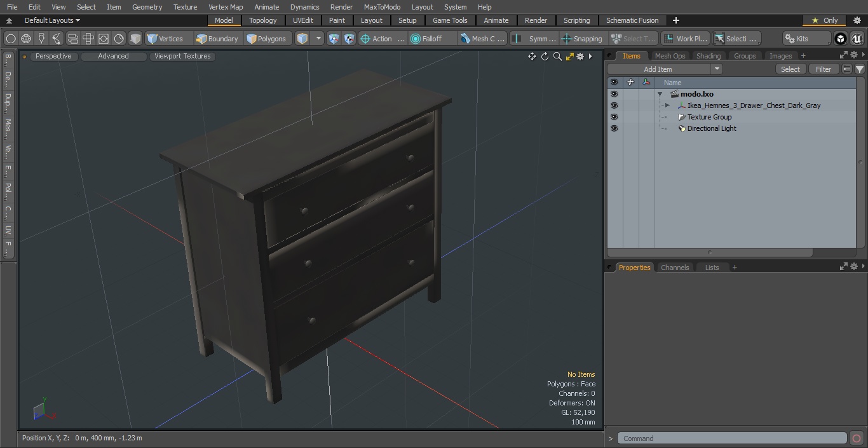This screenshot has height=448, width=868.
Task: Maximize viewport with orange arrows icon
Action: [x=569, y=57]
